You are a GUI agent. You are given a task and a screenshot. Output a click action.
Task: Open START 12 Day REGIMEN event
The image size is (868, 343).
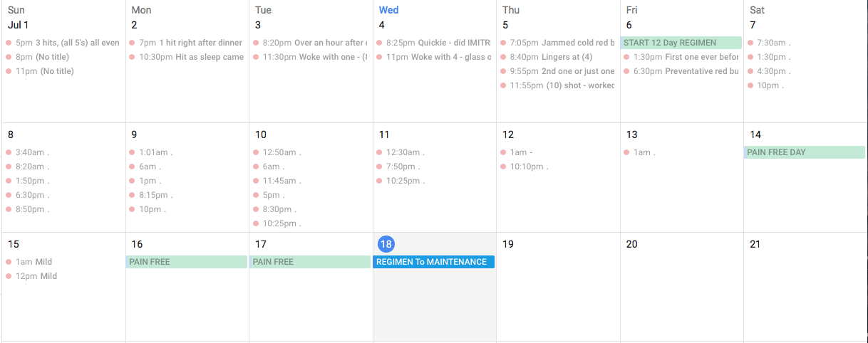point(681,43)
